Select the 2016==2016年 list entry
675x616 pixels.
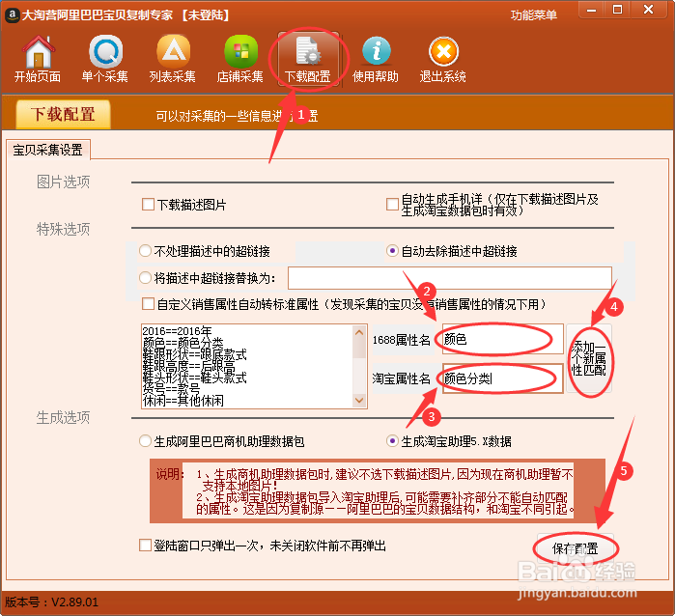[x=177, y=331]
